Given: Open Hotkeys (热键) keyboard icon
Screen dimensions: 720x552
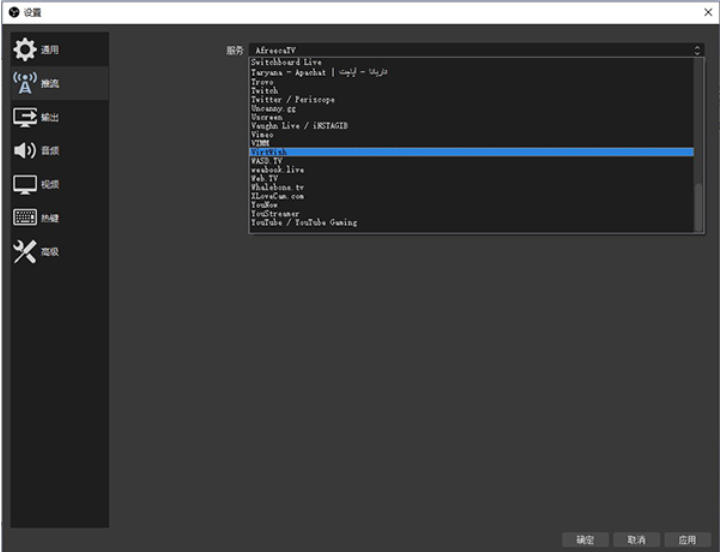Looking at the screenshot, I should pos(25,218).
